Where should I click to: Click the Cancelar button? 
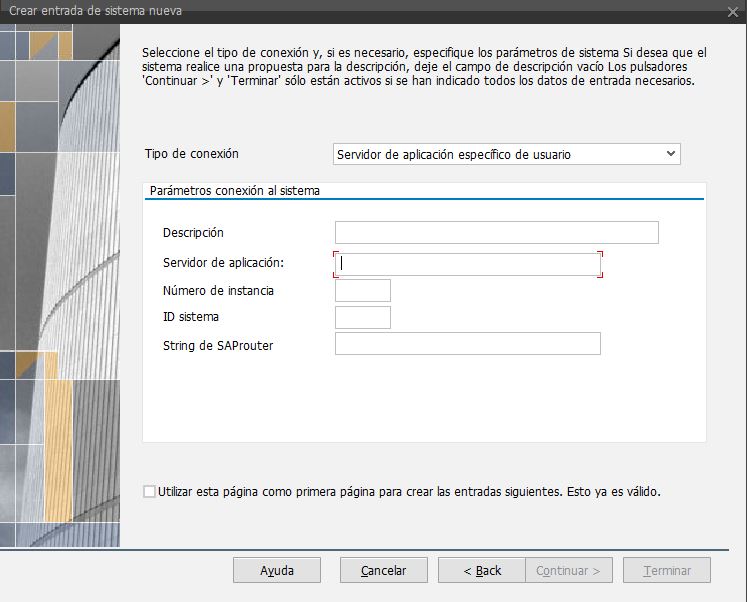click(x=384, y=570)
